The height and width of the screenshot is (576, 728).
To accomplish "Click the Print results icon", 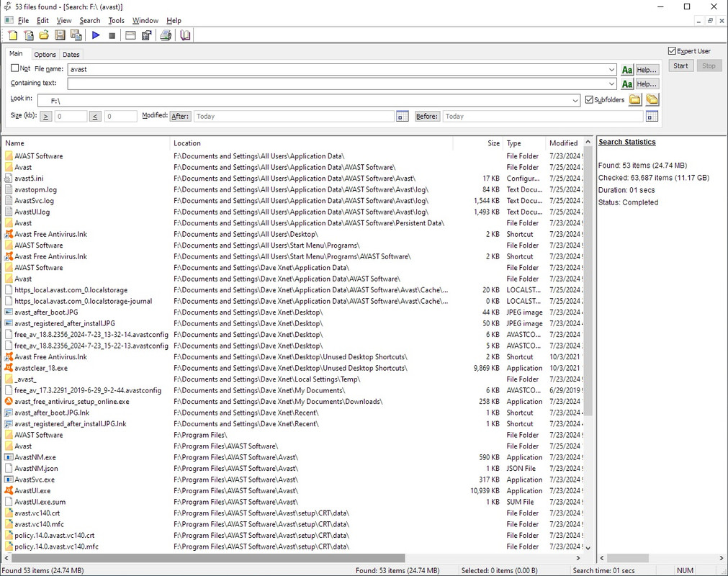I will (x=166, y=35).
